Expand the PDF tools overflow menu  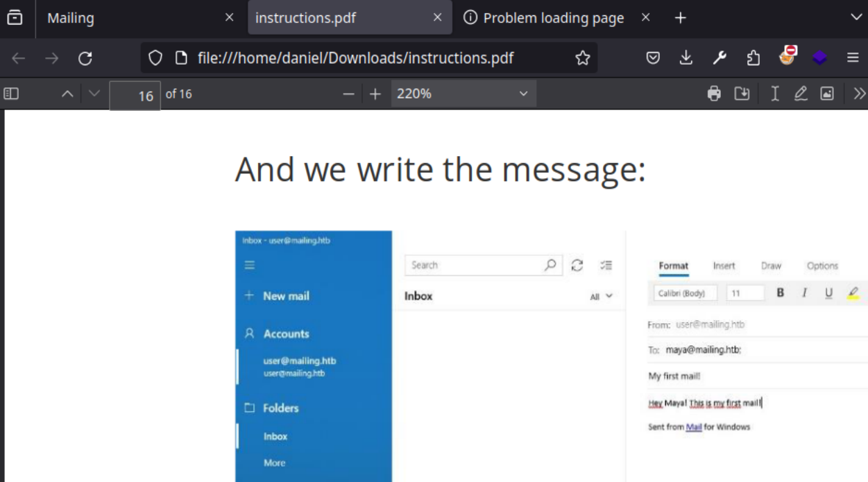(x=859, y=94)
